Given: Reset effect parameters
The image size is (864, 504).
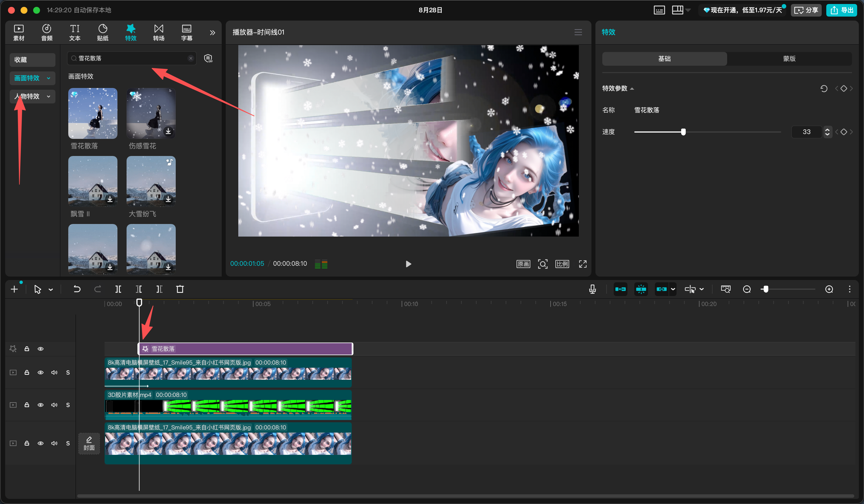Looking at the screenshot, I should [824, 89].
